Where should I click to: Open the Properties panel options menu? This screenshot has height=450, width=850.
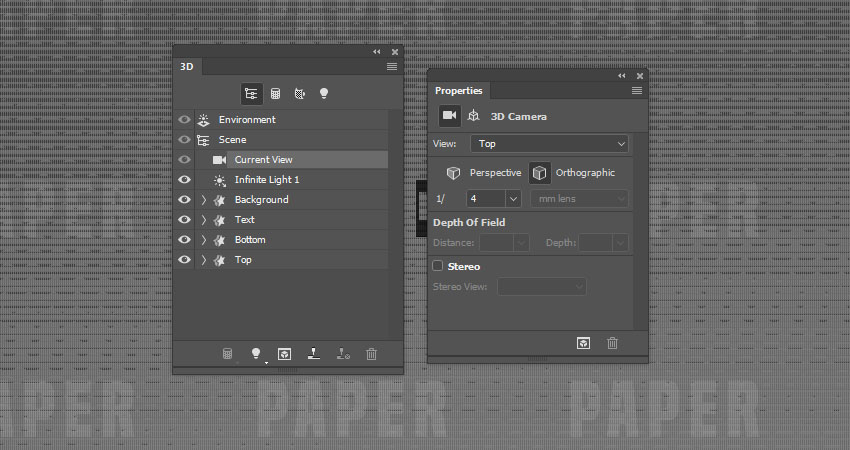(x=637, y=91)
